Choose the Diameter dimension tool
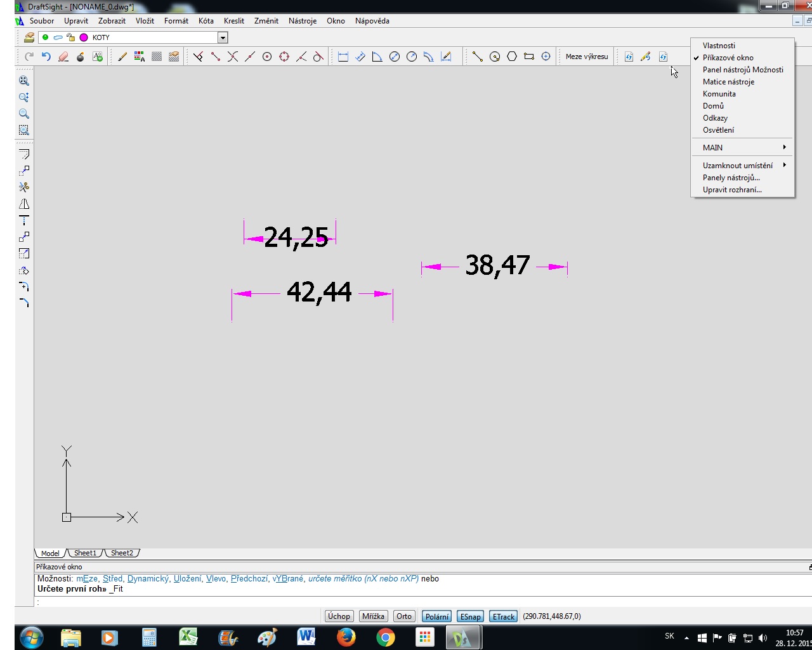The image size is (812, 650). (394, 56)
